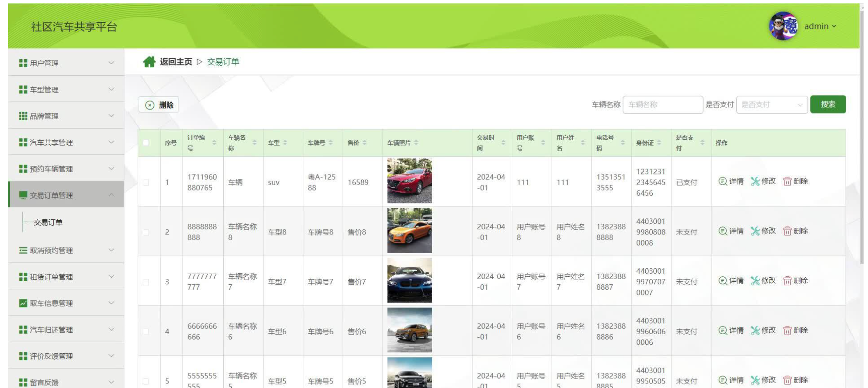This screenshot has width=868, height=388.
Task: Click 删除 in the 车辆名称7 row
Action: 796,281
